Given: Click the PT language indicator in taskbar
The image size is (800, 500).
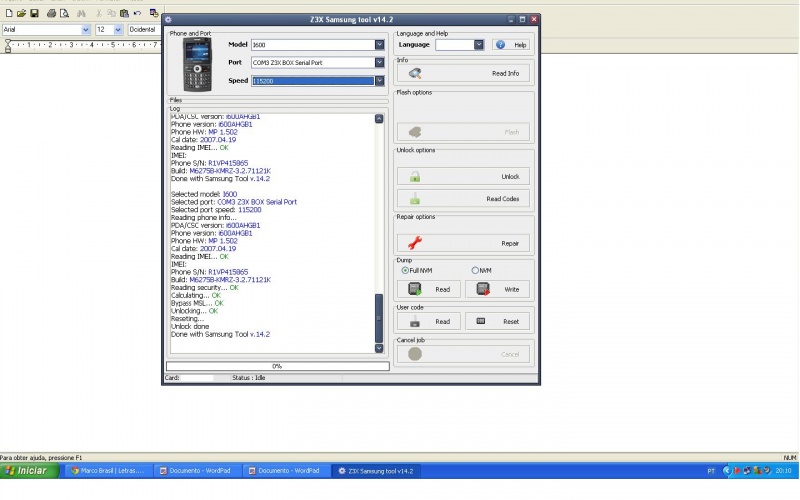Looking at the screenshot, I should [x=711, y=470].
